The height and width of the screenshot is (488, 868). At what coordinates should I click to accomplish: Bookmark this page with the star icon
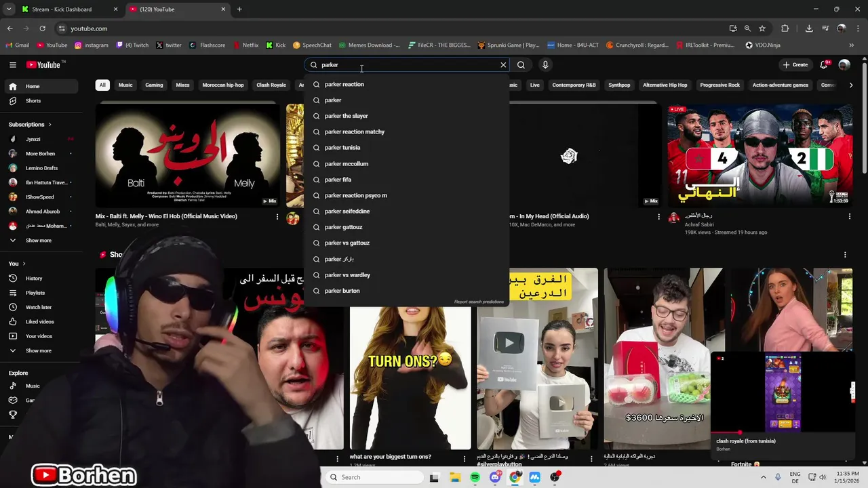[762, 28]
